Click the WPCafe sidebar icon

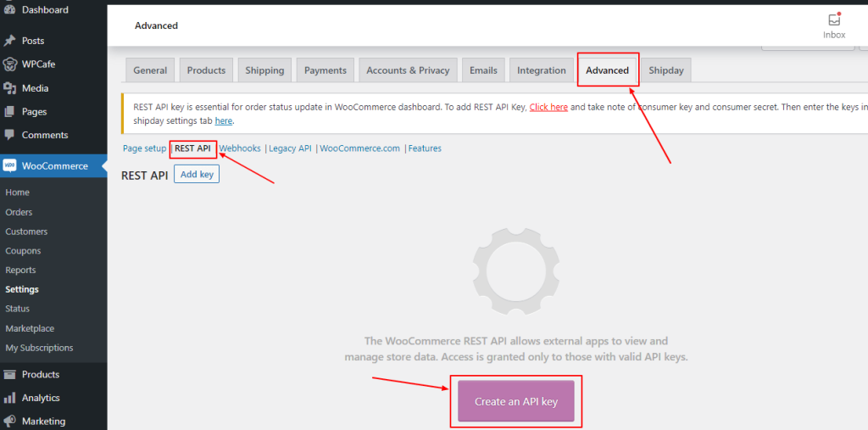pos(8,64)
